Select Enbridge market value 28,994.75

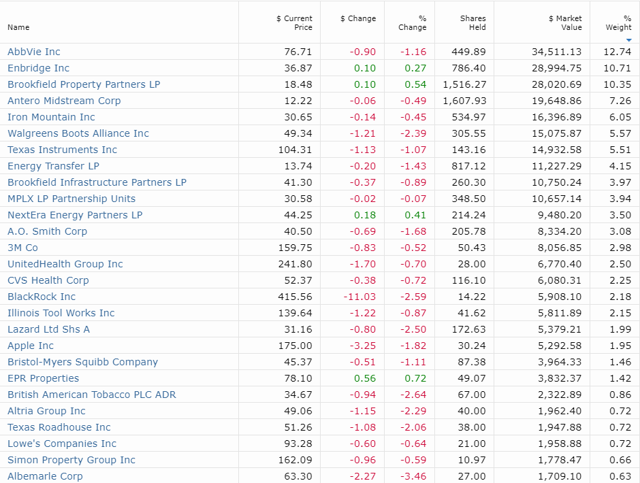click(557, 68)
